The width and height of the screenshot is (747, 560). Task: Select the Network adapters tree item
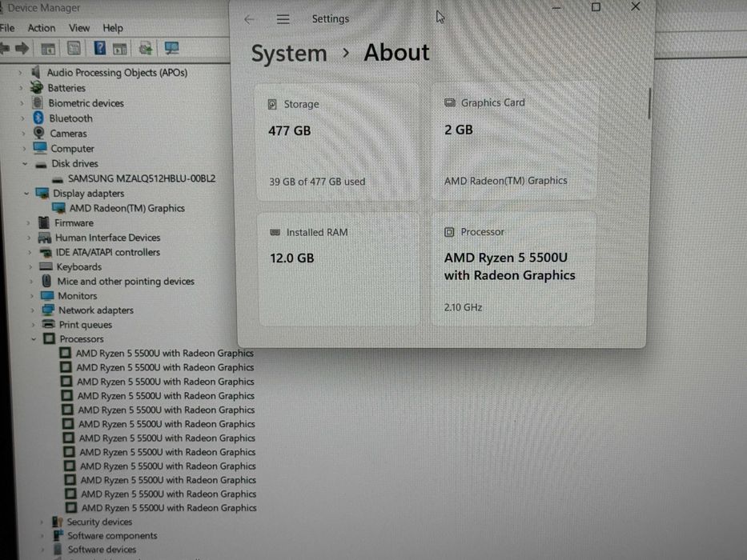tap(96, 310)
